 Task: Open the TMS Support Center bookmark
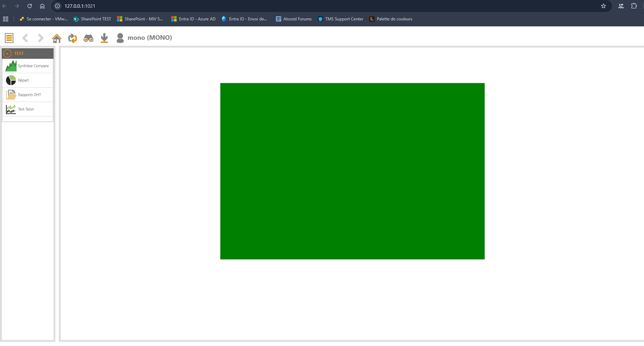[341, 19]
